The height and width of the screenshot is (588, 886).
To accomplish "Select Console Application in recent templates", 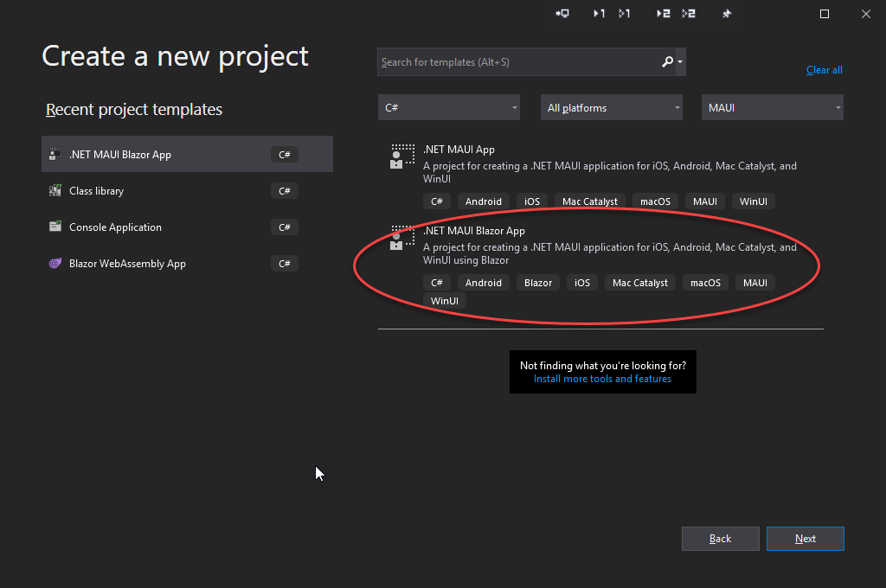I will (187, 227).
